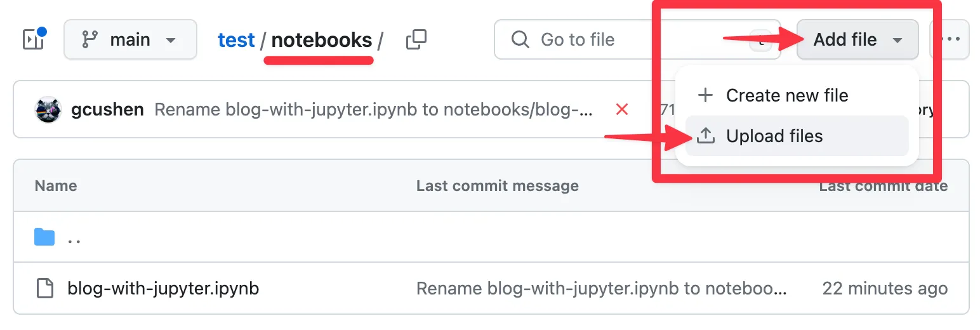Open the latest commit message beside gcushen
The height and width of the screenshot is (330, 980).
pos(374,110)
